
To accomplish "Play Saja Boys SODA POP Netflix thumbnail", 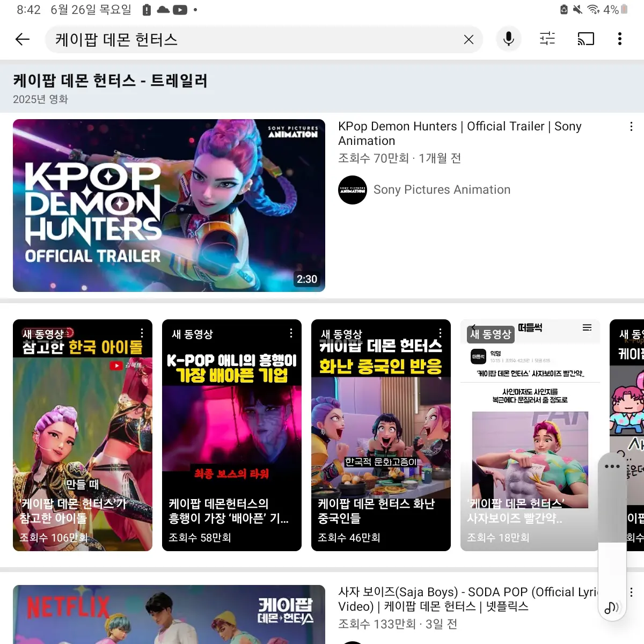I will tap(169, 614).
